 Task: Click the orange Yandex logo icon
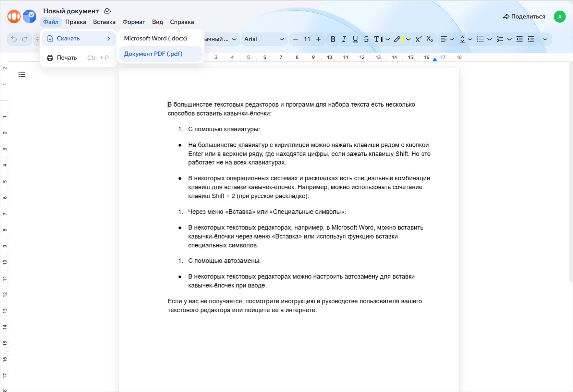14,16
